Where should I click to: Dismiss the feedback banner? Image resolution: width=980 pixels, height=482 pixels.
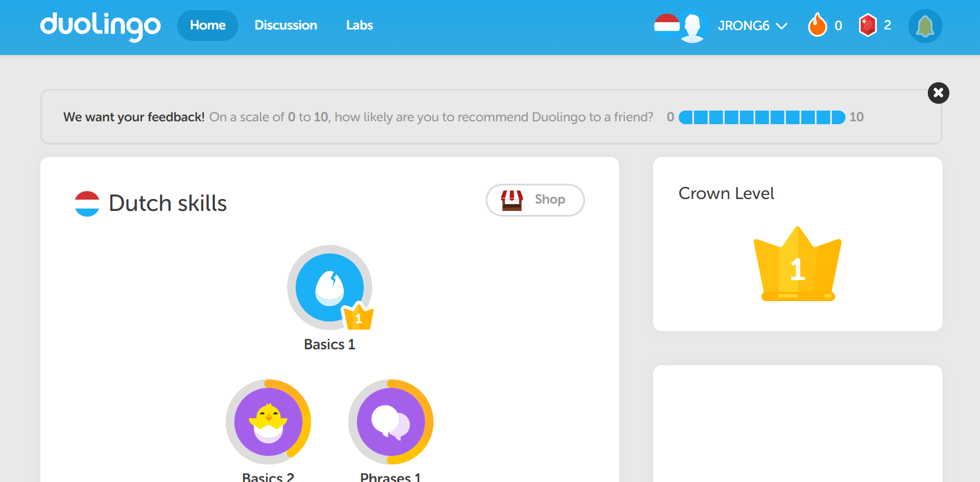pos(939,93)
